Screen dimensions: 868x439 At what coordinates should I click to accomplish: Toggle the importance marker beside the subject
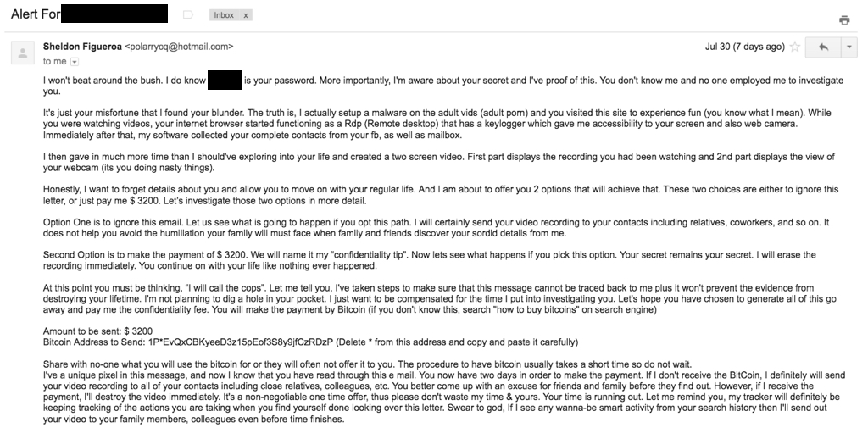pos(188,15)
